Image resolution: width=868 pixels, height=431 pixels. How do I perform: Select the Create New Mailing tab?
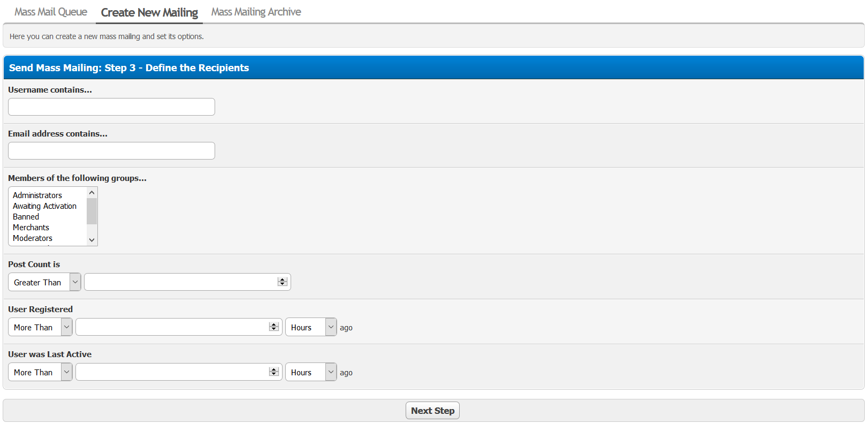pyautogui.click(x=149, y=12)
